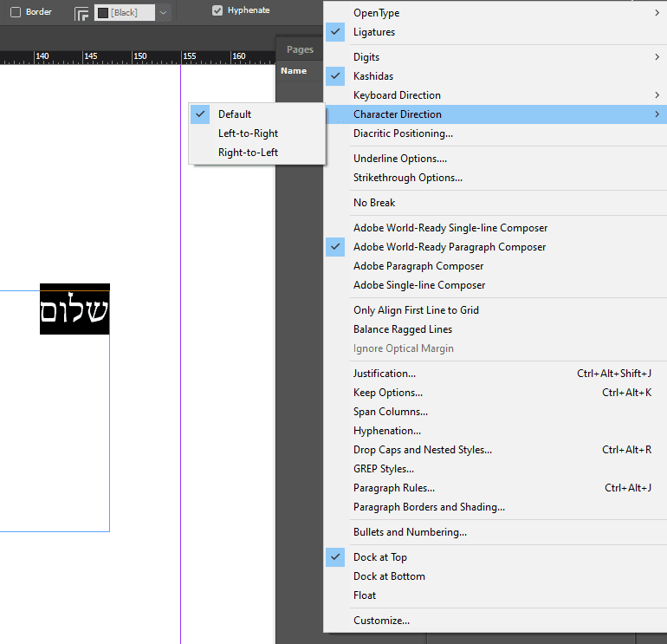
Task: Select Adobe Single-line Composer
Action: pyautogui.click(x=495, y=285)
